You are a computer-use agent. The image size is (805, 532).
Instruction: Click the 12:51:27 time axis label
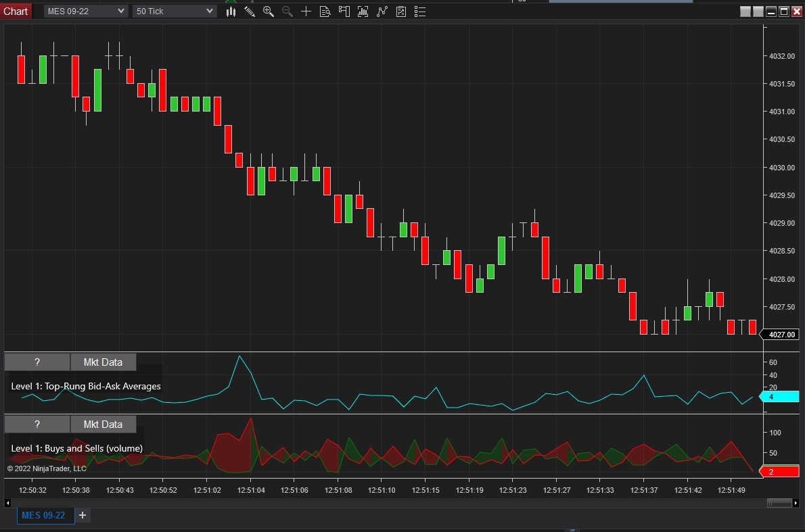557,490
